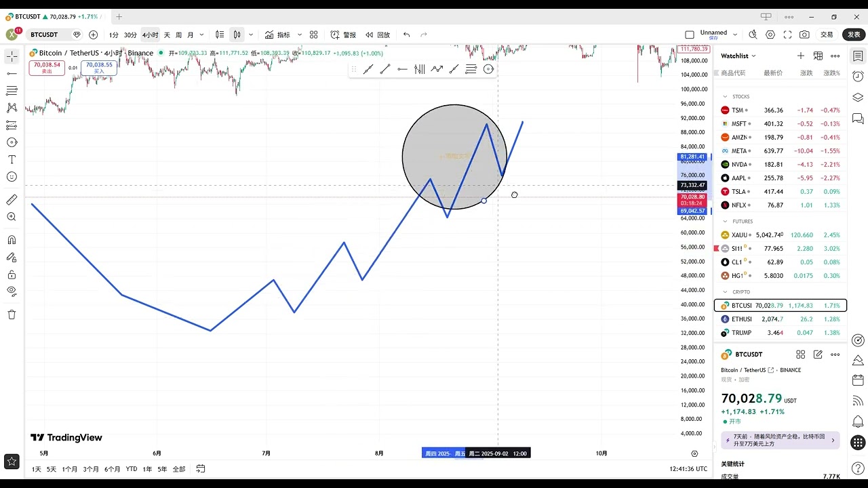This screenshot has height=488, width=868.
Task: Click the 卖出 sell price button
Action: point(47,68)
